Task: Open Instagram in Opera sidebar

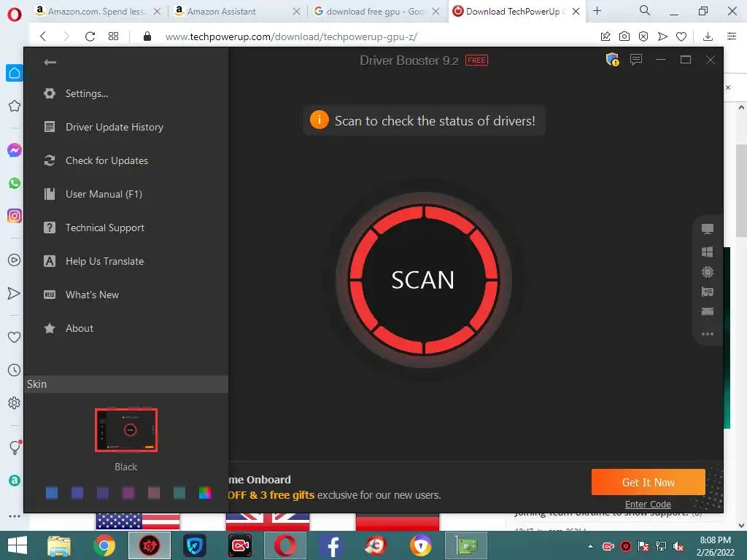Action: (x=15, y=216)
